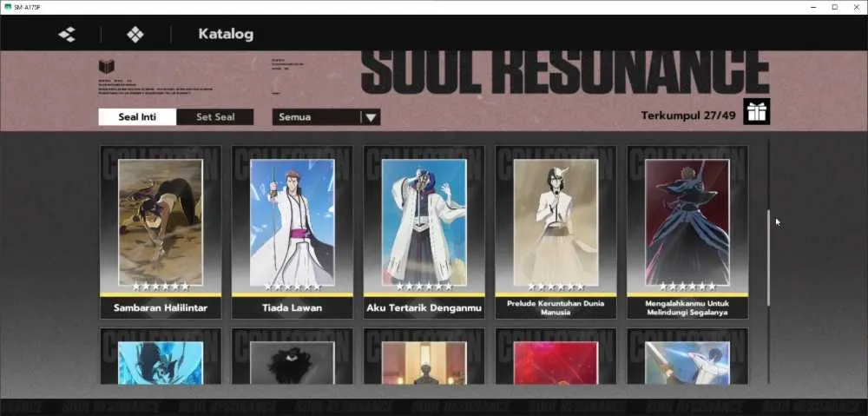Open second-row card with blue water artwork
The height and width of the screenshot is (416, 868).
(161, 356)
